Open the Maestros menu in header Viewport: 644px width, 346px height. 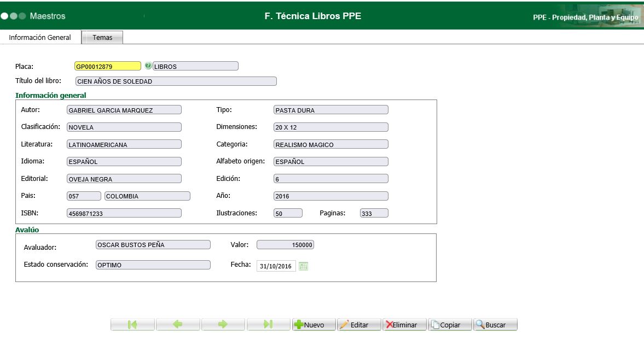click(48, 16)
